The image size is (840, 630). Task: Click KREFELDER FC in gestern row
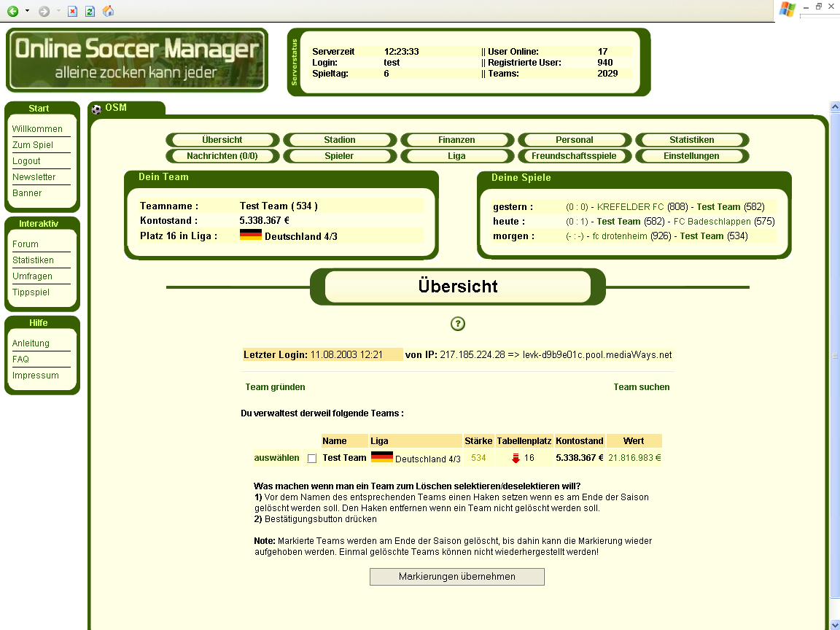[x=630, y=207]
